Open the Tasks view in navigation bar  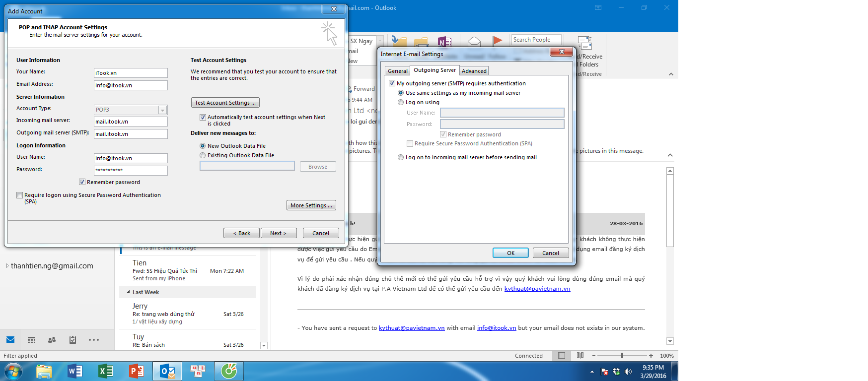pos(72,340)
